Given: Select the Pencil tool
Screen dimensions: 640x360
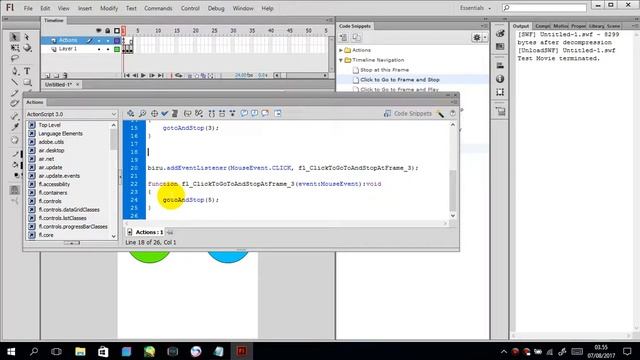Looking at the screenshot, I should click(x=15, y=93).
